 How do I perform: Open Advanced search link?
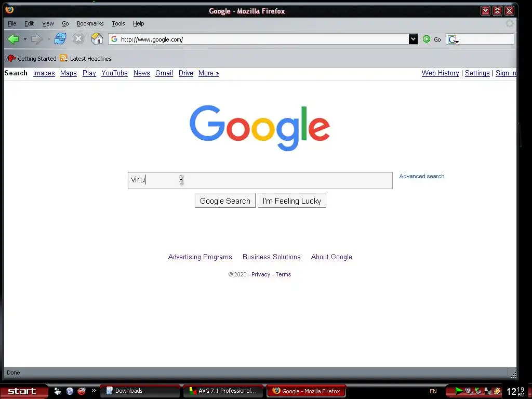422,176
